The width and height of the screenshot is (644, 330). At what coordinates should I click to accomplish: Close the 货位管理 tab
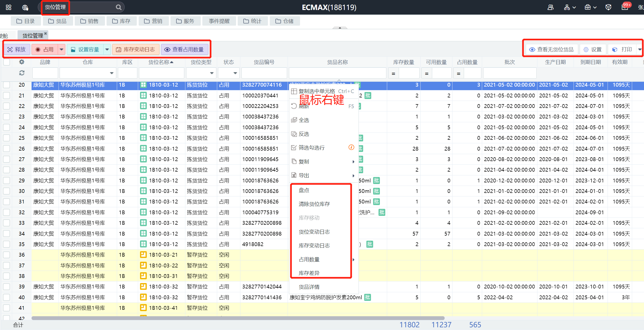coord(46,33)
